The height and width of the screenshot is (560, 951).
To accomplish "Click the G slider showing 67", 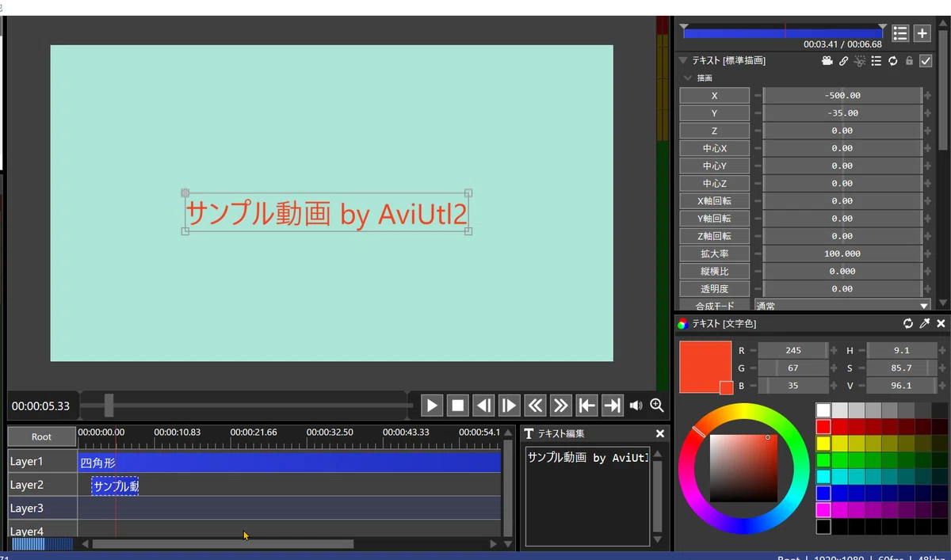I will tap(793, 368).
